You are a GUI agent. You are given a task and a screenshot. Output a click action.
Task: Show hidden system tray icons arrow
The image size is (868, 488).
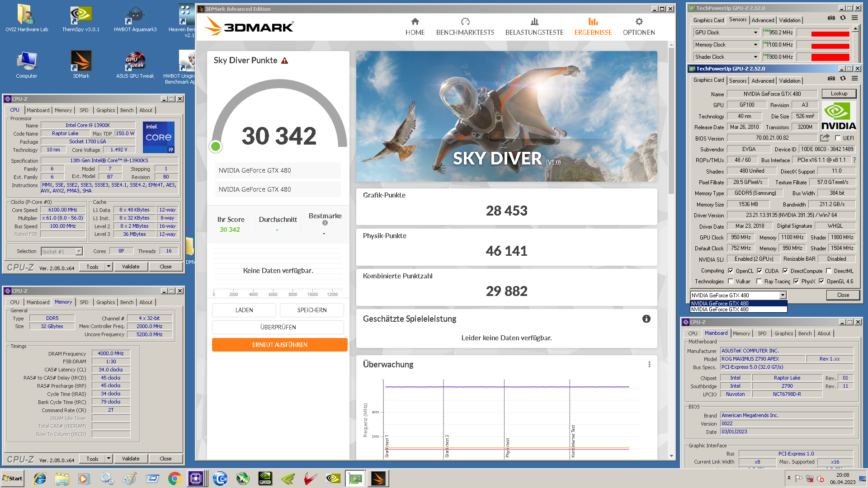tap(789, 478)
